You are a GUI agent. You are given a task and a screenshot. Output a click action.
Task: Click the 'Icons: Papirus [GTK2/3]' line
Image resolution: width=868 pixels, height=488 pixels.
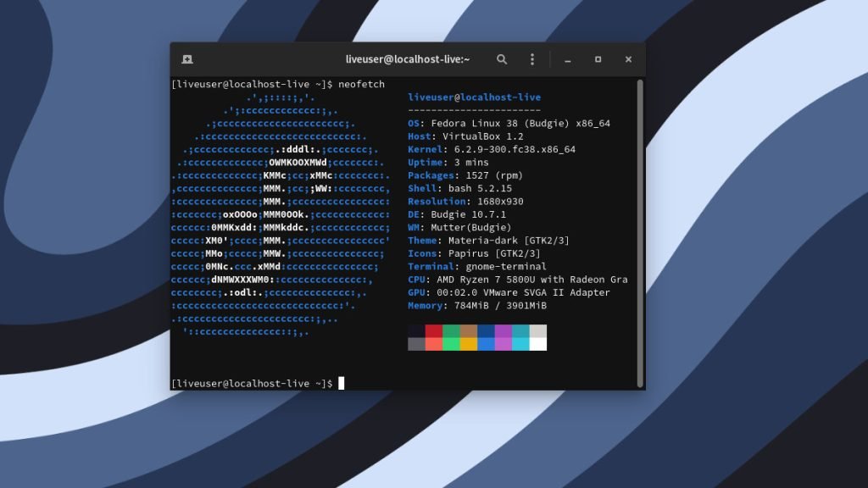474,253
